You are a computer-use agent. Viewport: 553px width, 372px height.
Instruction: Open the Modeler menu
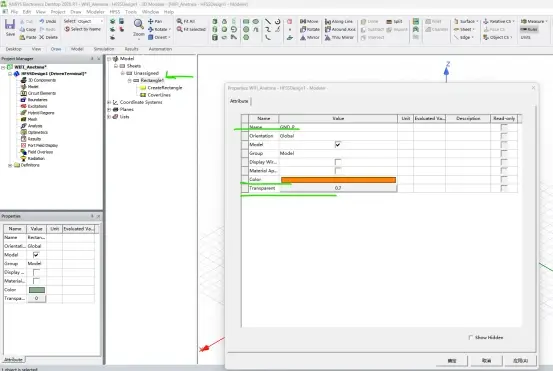point(95,12)
